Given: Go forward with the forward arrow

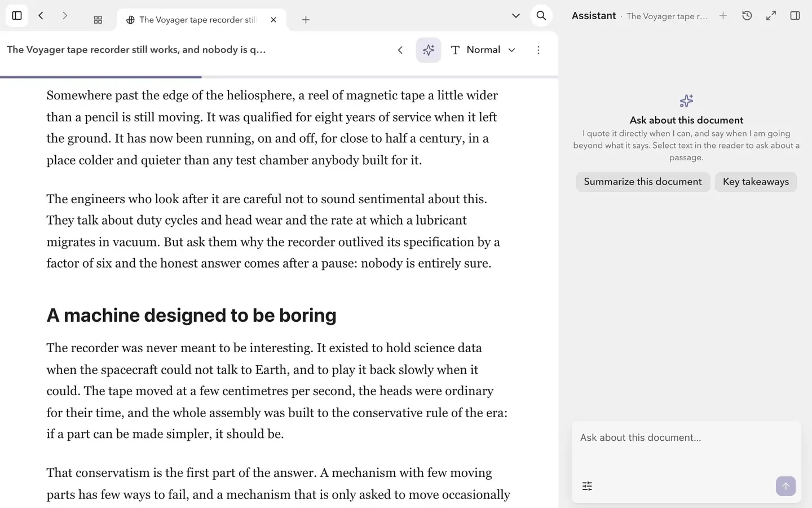Looking at the screenshot, I should (x=65, y=16).
